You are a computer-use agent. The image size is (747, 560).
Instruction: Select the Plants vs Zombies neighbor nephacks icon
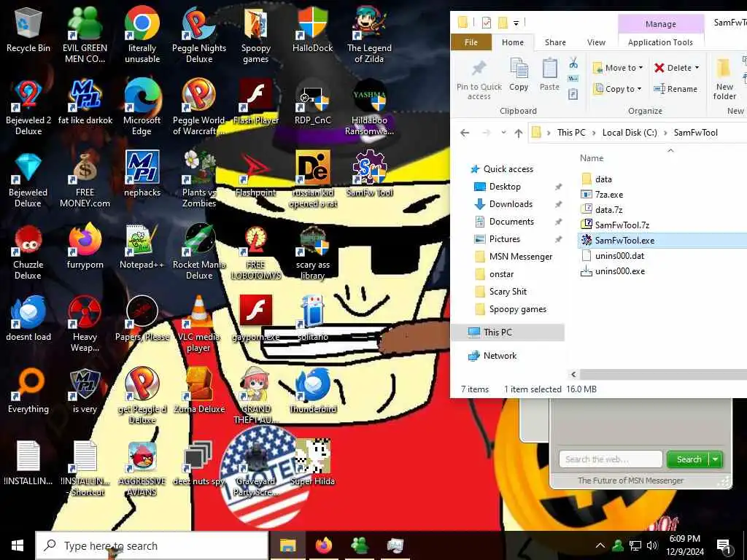coord(142,175)
